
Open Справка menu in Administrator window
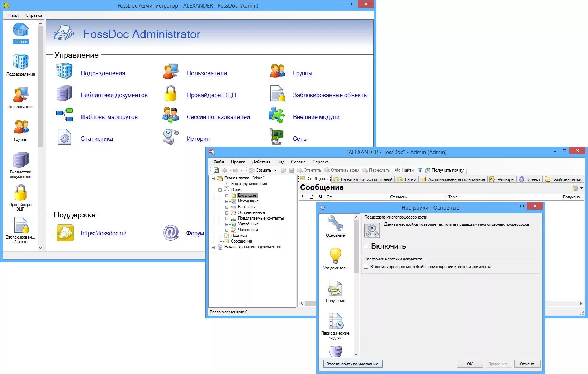pyautogui.click(x=34, y=15)
